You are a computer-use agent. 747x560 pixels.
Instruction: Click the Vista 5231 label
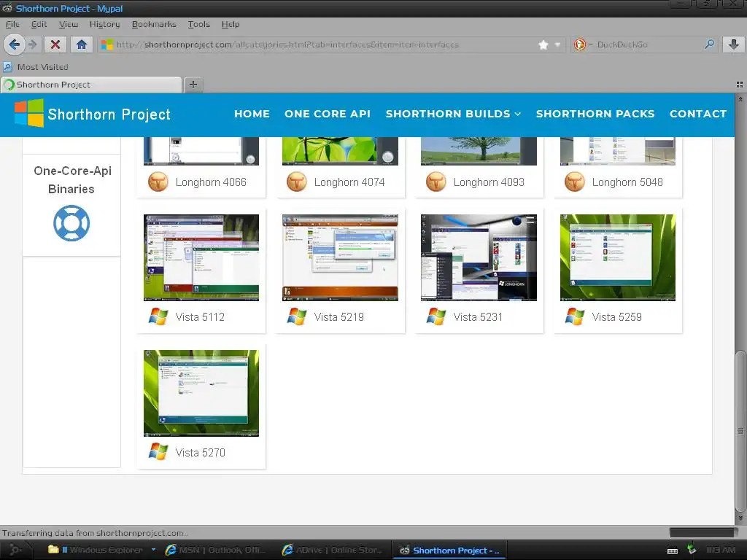click(x=478, y=316)
